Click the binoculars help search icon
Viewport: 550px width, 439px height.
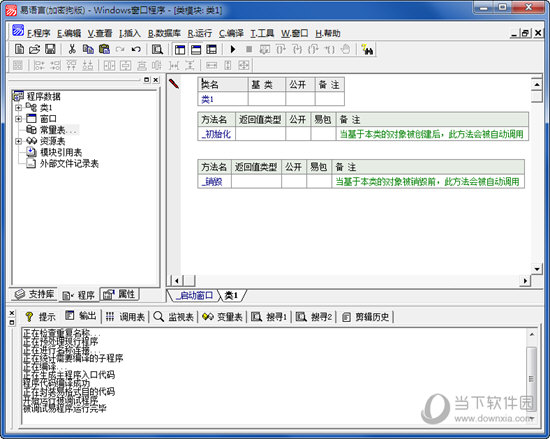click(x=367, y=49)
